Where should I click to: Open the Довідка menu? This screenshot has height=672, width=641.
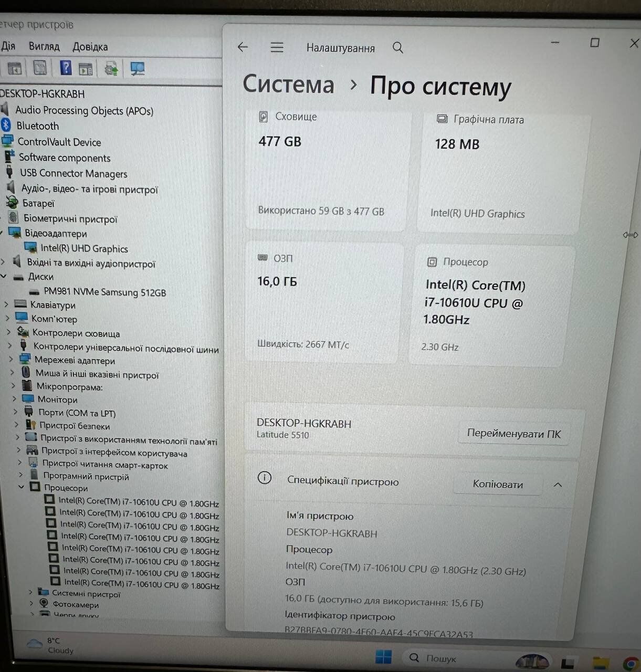click(90, 47)
